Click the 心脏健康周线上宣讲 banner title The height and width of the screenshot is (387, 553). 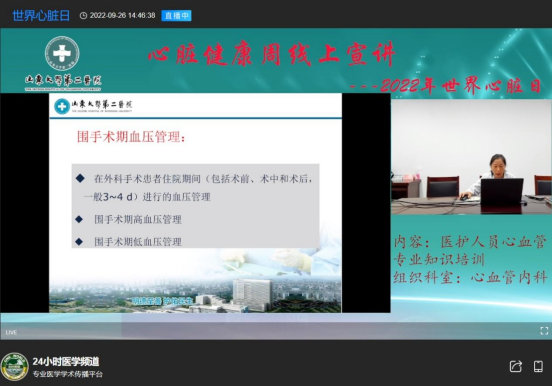tap(272, 54)
